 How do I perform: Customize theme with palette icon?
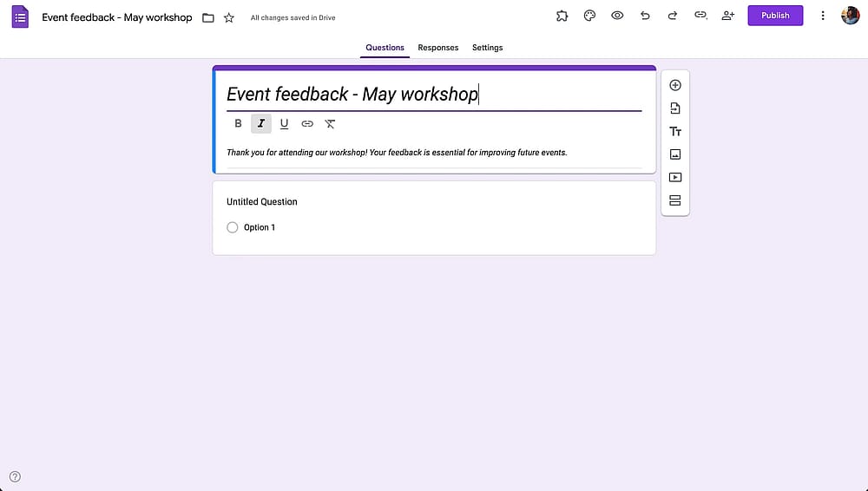point(589,16)
